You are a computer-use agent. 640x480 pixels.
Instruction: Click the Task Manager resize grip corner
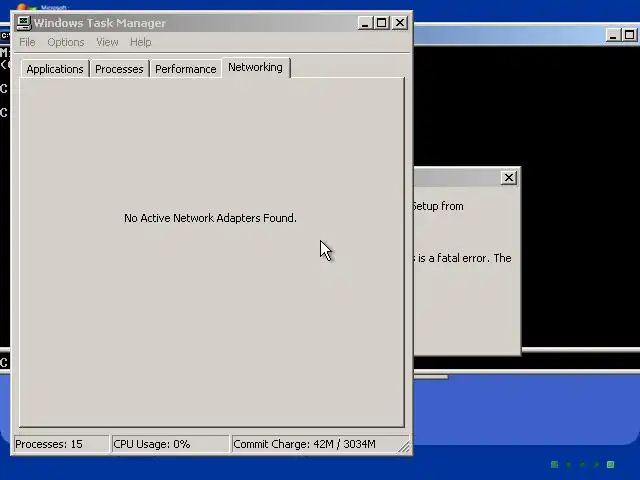click(404, 448)
